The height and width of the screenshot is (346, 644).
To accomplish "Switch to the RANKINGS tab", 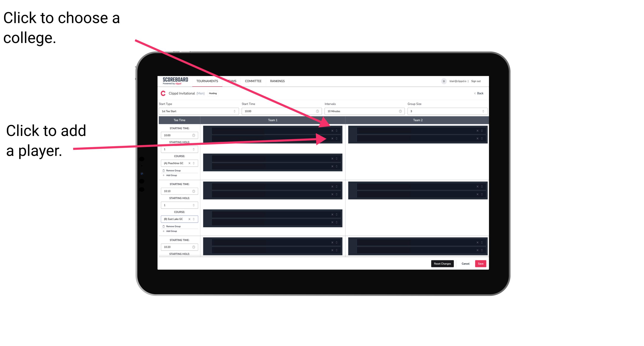I will point(278,81).
